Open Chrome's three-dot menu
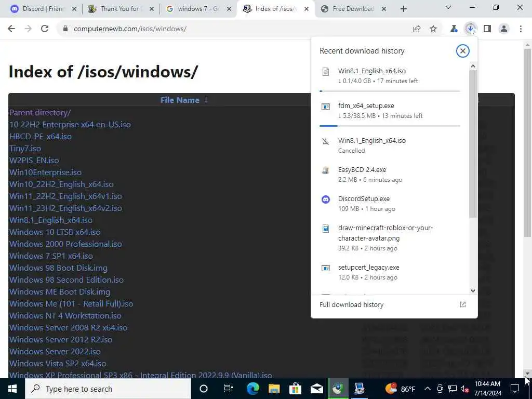532x399 pixels. (x=521, y=29)
